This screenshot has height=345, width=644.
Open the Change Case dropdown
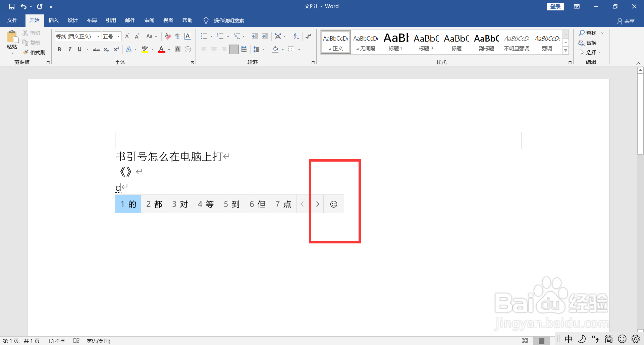pos(152,36)
